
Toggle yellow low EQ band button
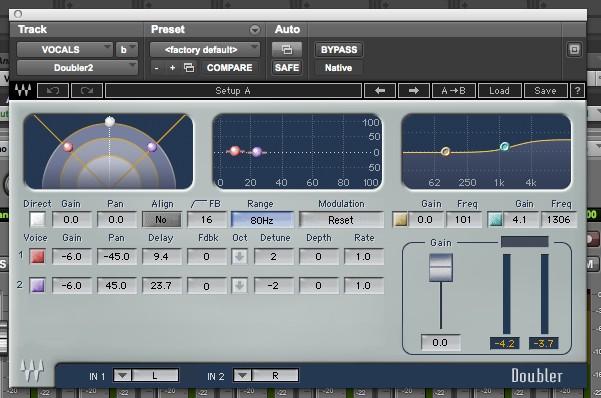pos(401,220)
